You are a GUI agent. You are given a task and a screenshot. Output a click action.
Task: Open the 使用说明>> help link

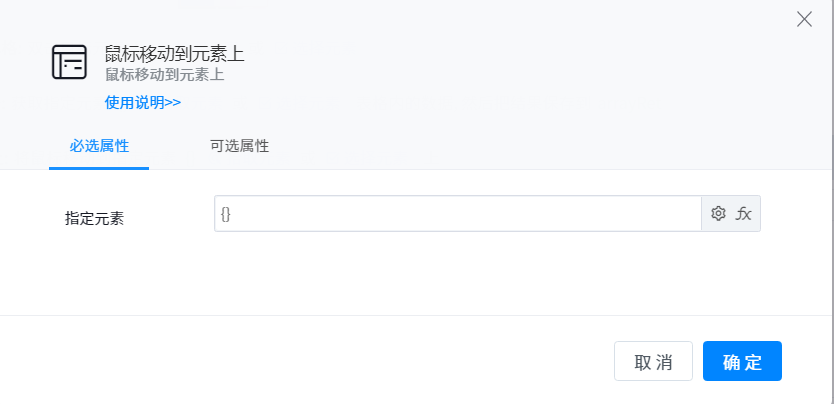coord(142,102)
